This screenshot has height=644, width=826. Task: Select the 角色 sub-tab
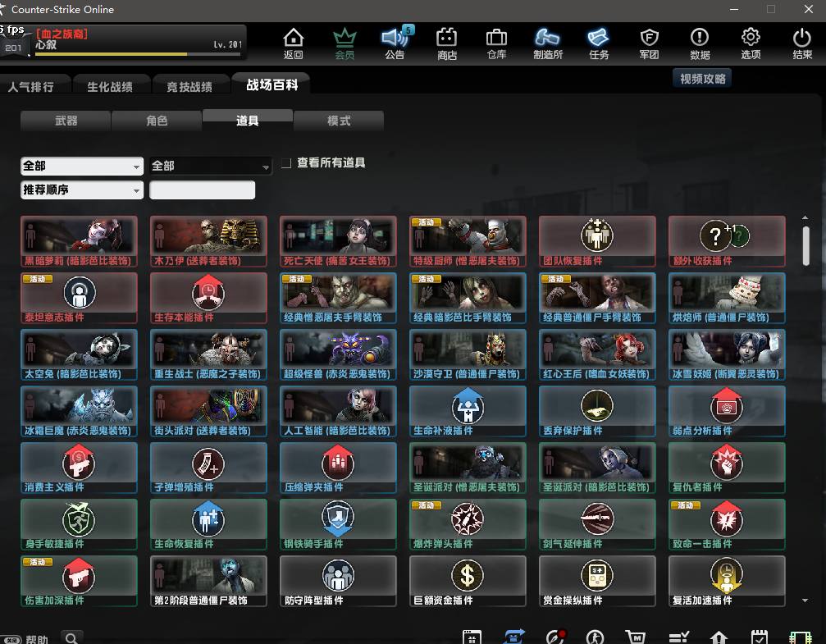point(157,121)
